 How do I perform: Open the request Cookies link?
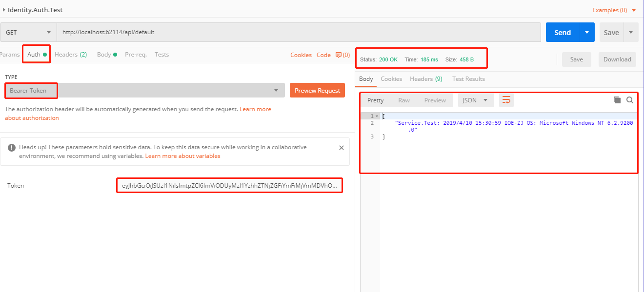301,55
